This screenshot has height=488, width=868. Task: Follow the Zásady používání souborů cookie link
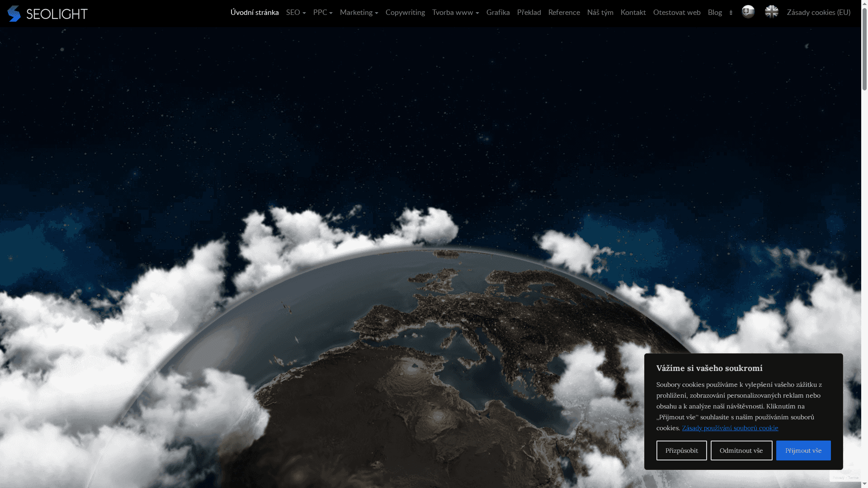pyautogui.click(x=730, y=428)
